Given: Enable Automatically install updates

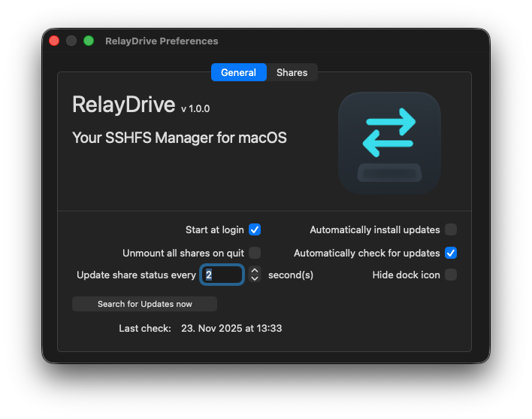Looking at the screenshot, I should coord(451,229).
